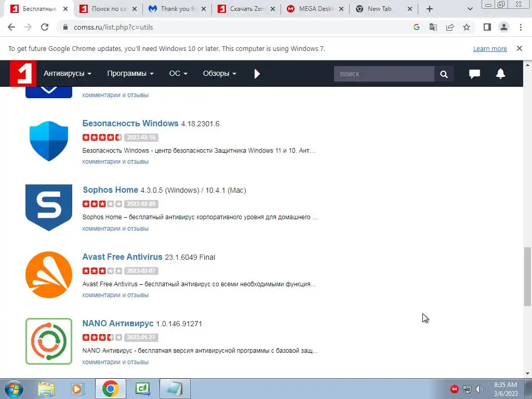Open Windows Start button
Image resolution: width=532 pixels, height=399 pixels.
pos(14,389)
